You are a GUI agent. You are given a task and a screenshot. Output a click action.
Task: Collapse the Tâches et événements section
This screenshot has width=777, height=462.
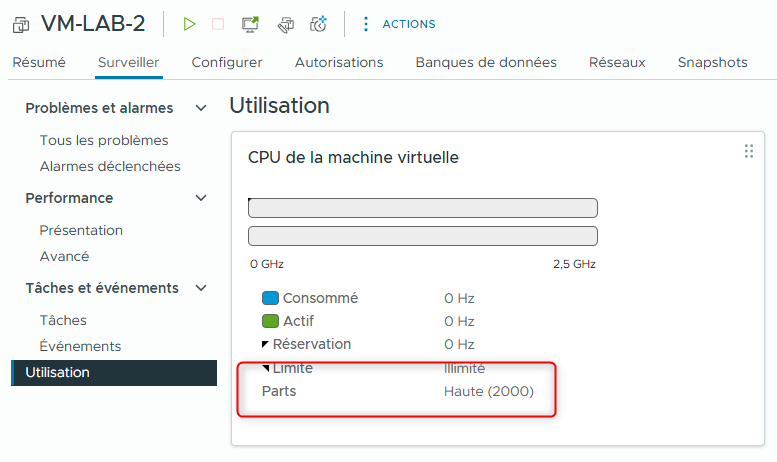click(201, 288)
